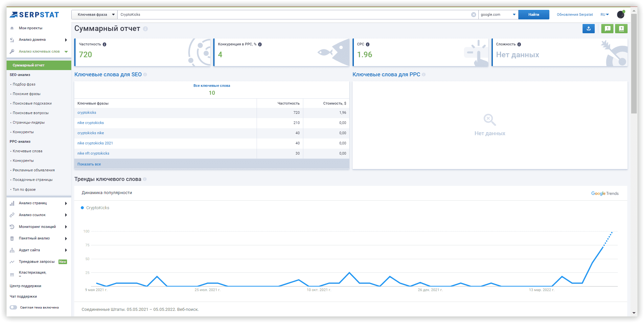Click the Анализ домена sidebar icon
644x323 pixels.
click(x=12, y=40)
